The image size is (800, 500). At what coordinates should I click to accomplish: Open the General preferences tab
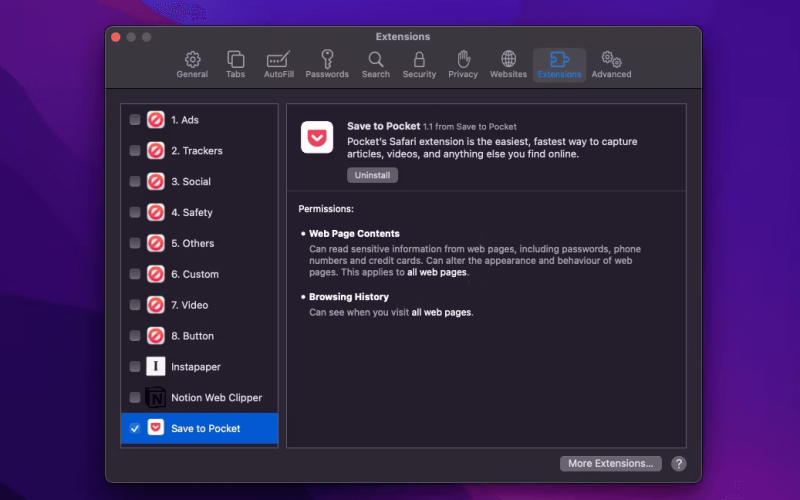coord(192,64)
